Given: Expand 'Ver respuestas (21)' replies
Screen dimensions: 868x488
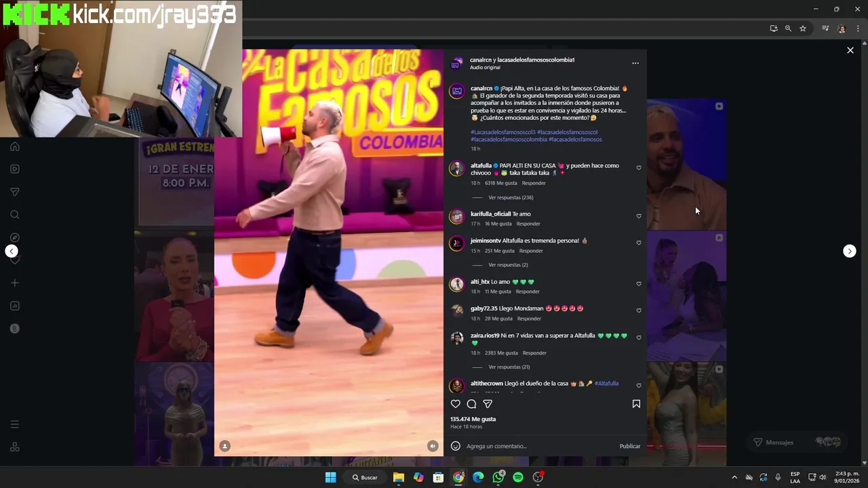Looking at the screenshot, I should click(x=509, y=367).
